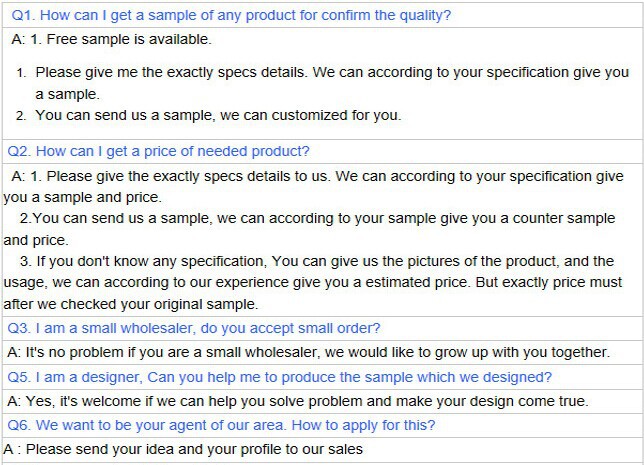Click the line mentioning estimated price from experience

point(313,283)
